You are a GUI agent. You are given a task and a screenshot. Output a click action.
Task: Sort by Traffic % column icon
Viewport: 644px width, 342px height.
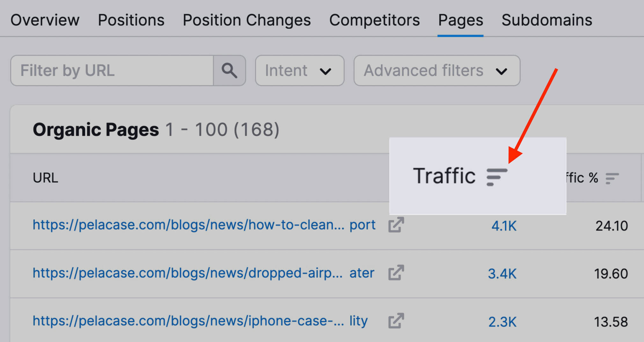[x=612, y=178]
